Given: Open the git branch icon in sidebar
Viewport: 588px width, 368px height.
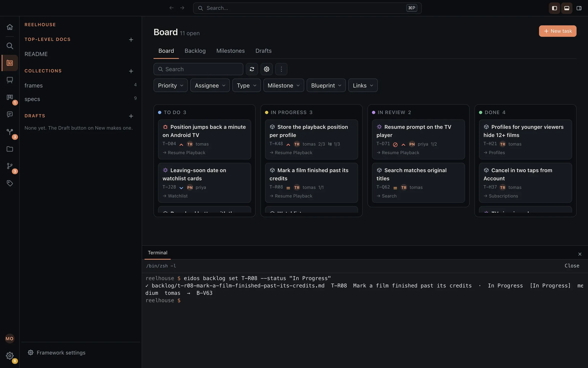Looking at the screenshot, I should (x=10, y=166).
